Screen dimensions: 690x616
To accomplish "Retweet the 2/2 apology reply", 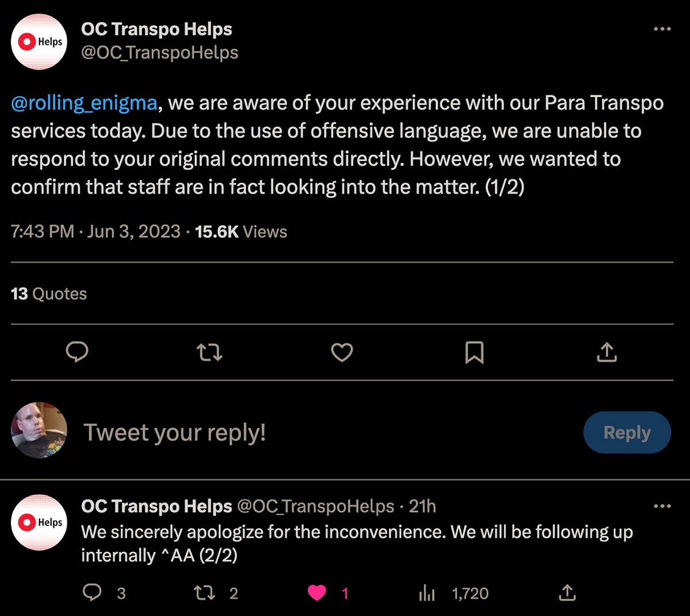I will click(205, 592).
